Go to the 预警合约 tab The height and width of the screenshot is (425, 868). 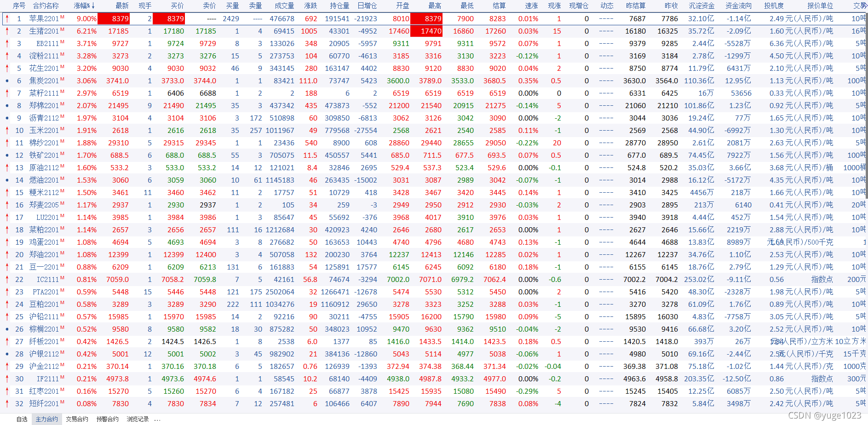coord(108,419)
